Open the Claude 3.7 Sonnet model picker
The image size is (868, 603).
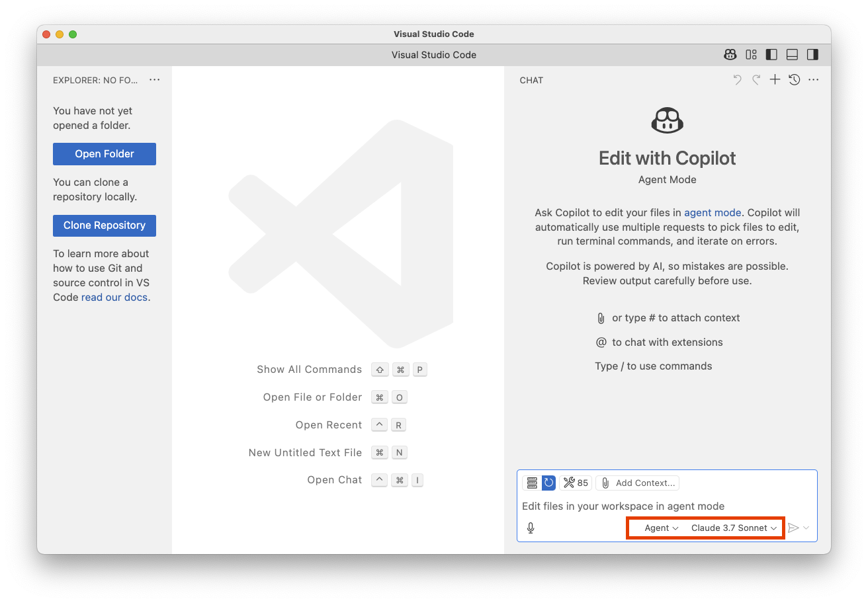tap(733, 528)
